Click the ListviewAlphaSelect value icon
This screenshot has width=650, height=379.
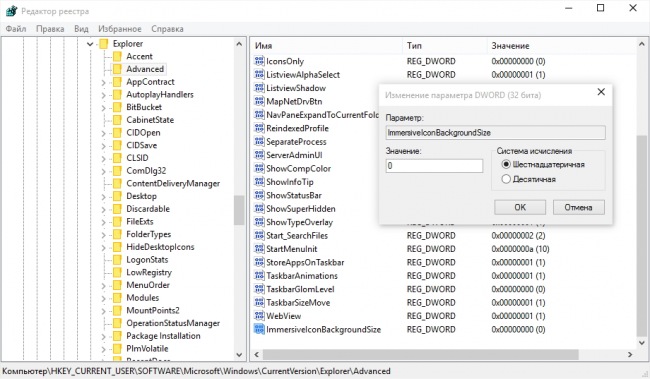pyautogui.click(x=259, y=75)
